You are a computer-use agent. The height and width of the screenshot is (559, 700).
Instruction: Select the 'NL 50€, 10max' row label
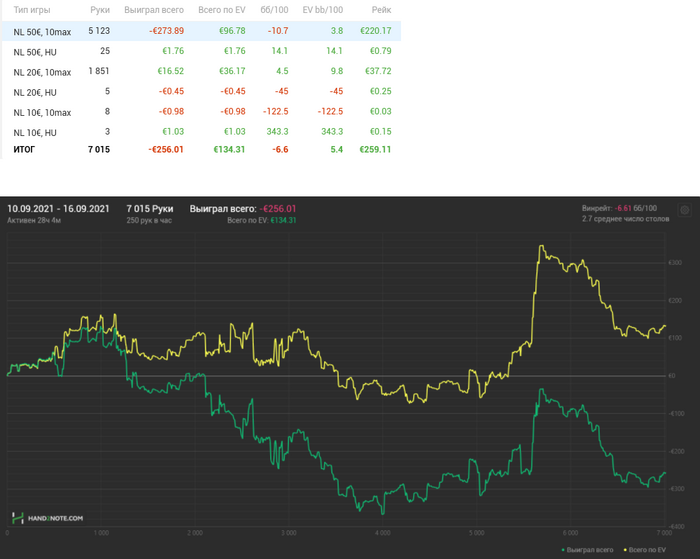click(x=42, y=32)
